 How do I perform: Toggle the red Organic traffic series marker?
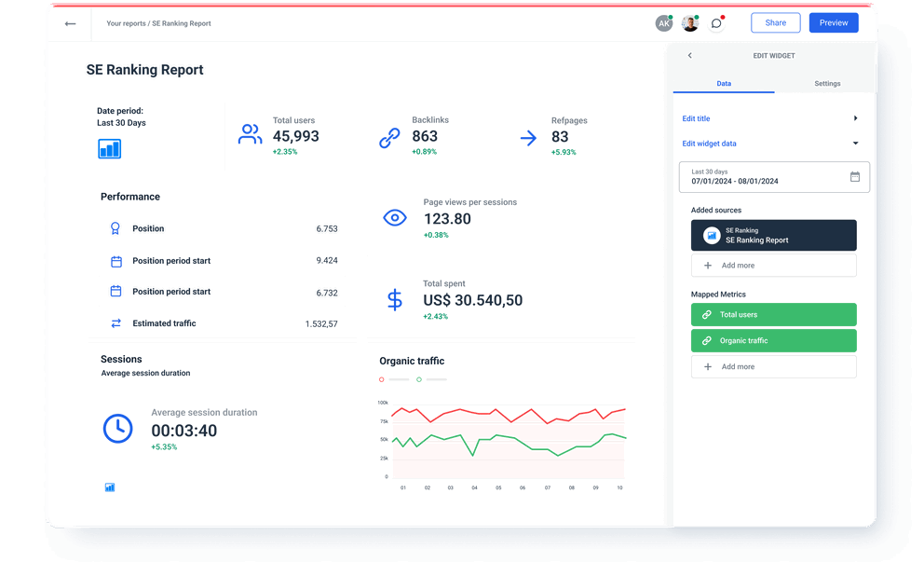(381, 380)
